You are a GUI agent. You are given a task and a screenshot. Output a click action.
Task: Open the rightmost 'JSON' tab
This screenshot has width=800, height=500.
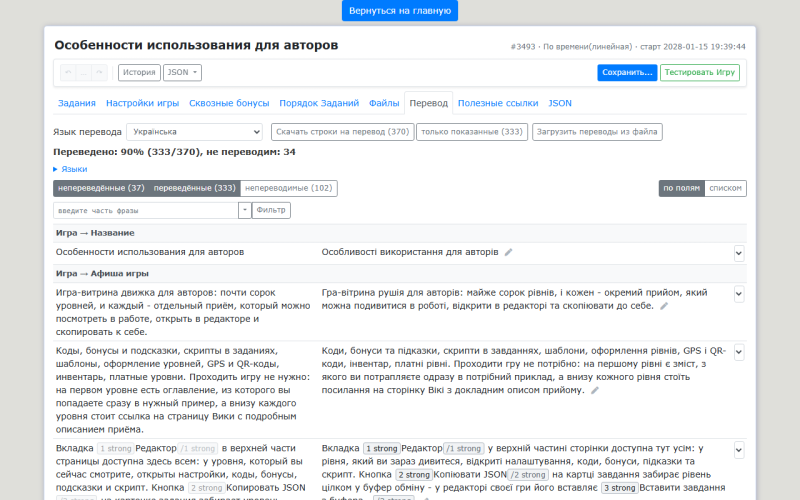tap(560, 103)
